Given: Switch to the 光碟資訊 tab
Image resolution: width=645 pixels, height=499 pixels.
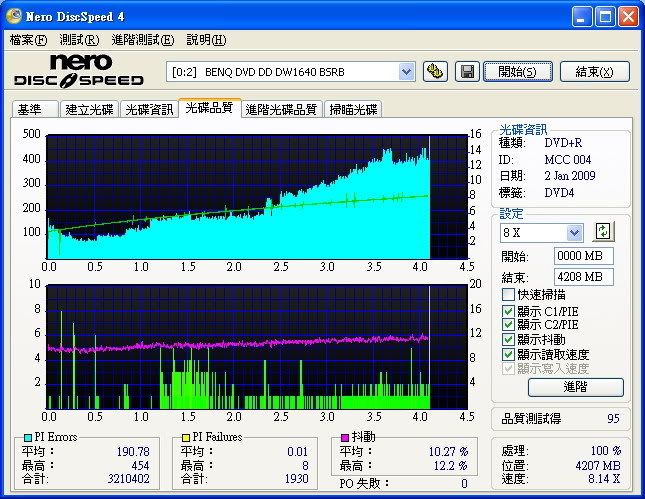Looking at the screenshot, I should [x=149, y=109].
